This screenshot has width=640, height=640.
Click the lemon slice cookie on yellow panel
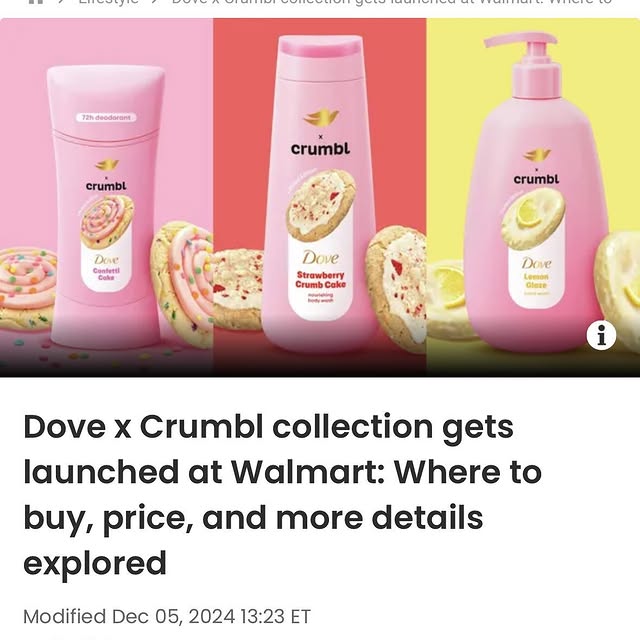pyautogui.click(x=448, y=300)
